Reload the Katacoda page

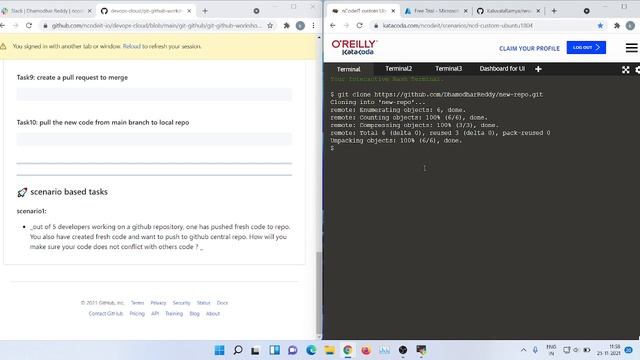(359, 25)
